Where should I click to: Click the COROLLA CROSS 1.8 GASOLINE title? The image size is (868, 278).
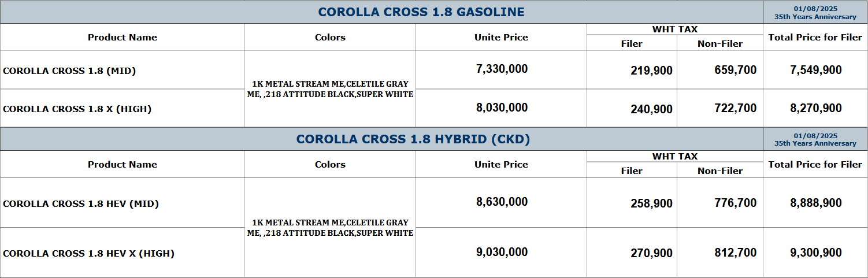coord(421,12)
